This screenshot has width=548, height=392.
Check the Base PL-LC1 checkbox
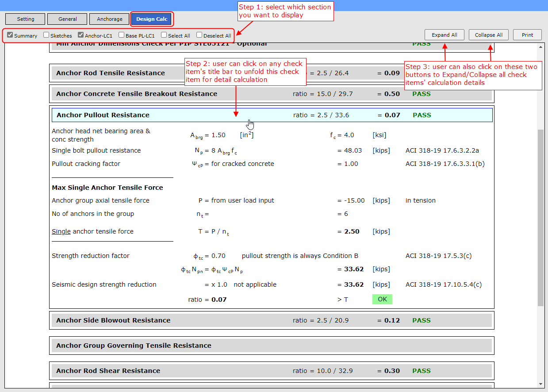122,35
